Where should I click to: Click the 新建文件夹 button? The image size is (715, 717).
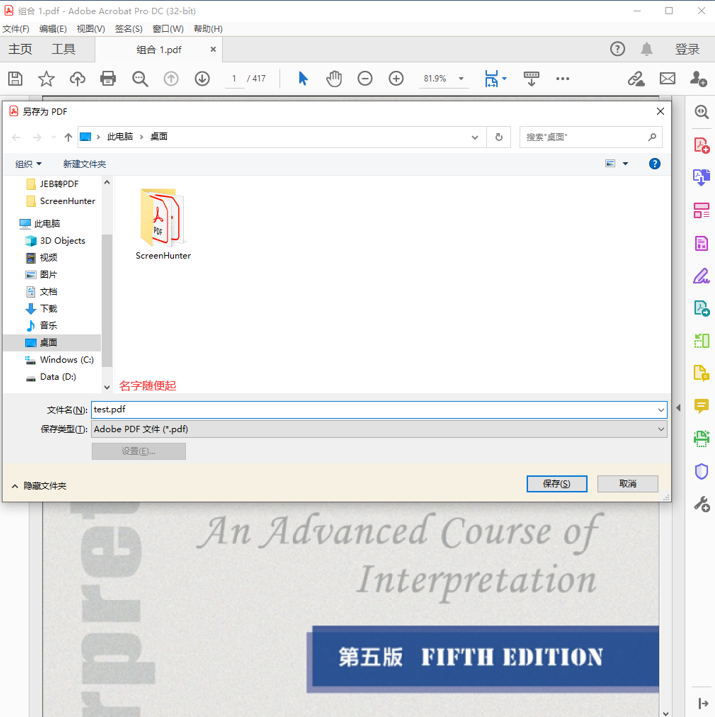[x=85, y=164]
